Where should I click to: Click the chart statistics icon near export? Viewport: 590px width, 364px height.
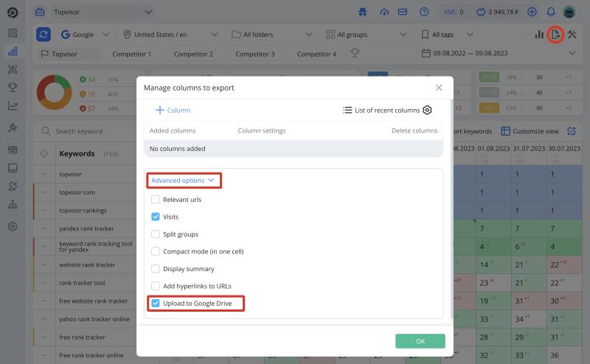(539, 35)
